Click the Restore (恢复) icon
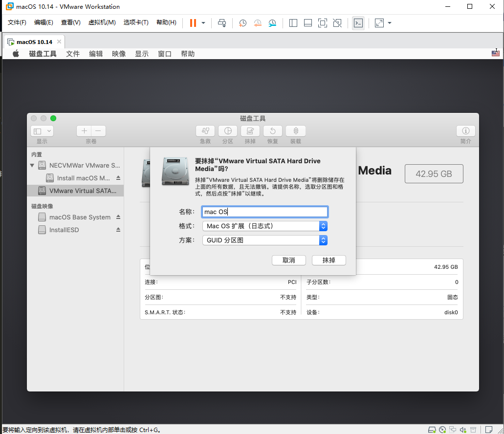This screenshot has width=504, height=434. [x=272, y=131]
